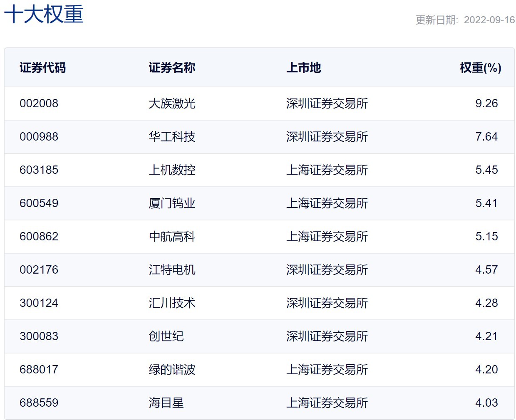Select security code 603185

39,170
